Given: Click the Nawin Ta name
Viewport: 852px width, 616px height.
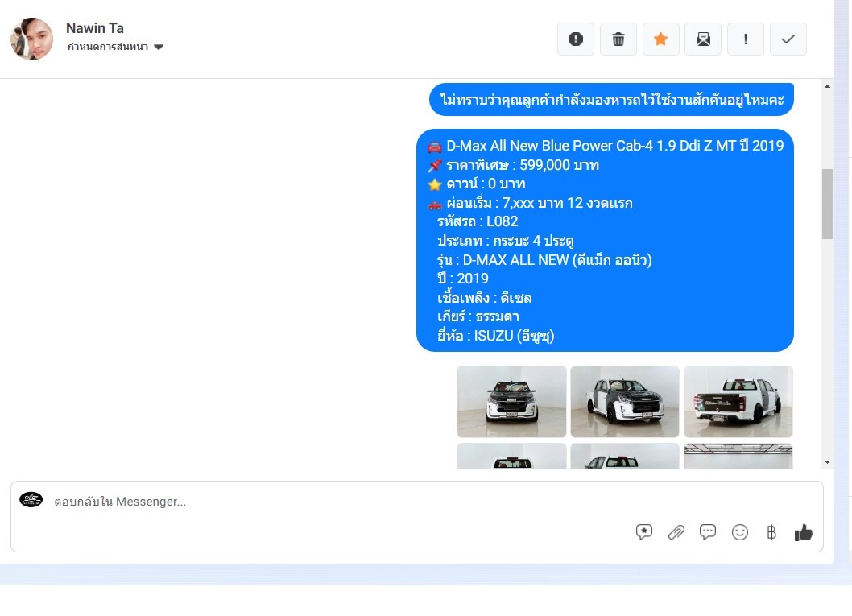Looking at the screenshot, I should click(x=94, y=27).
